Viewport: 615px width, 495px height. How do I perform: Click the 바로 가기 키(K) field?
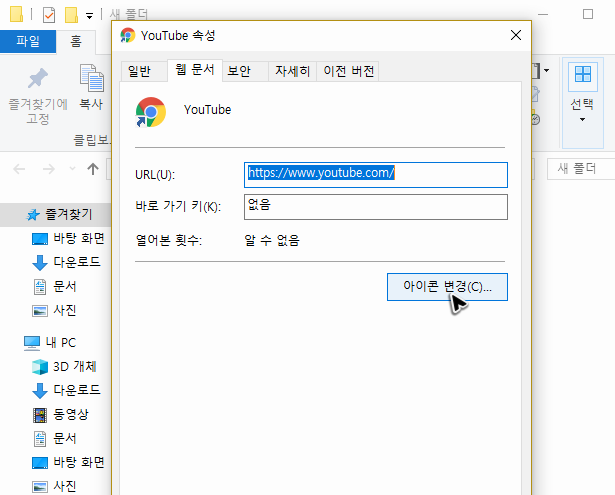[x=376, y=207]
